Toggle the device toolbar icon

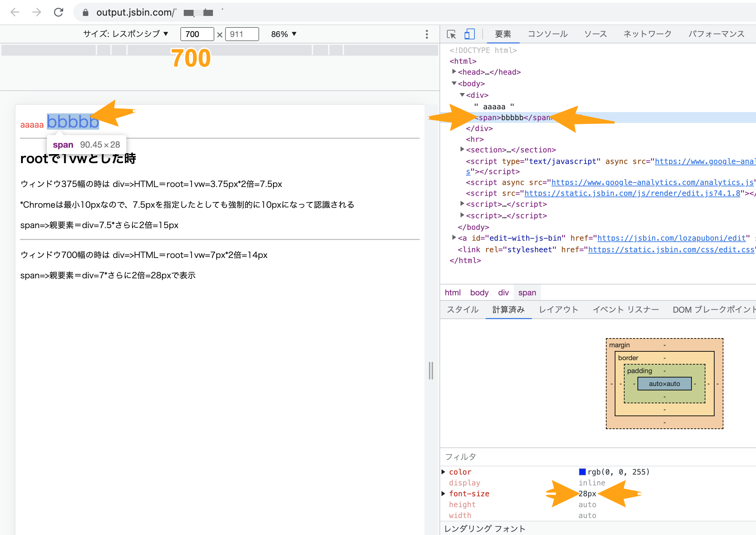coord(469,34)
